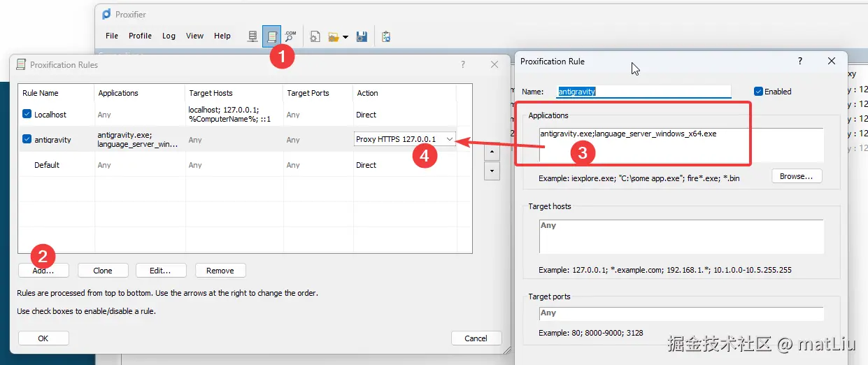Screen dimensions: 868x365
Task: Click the Target hosts text box
Action: click(x=681, y=236)
